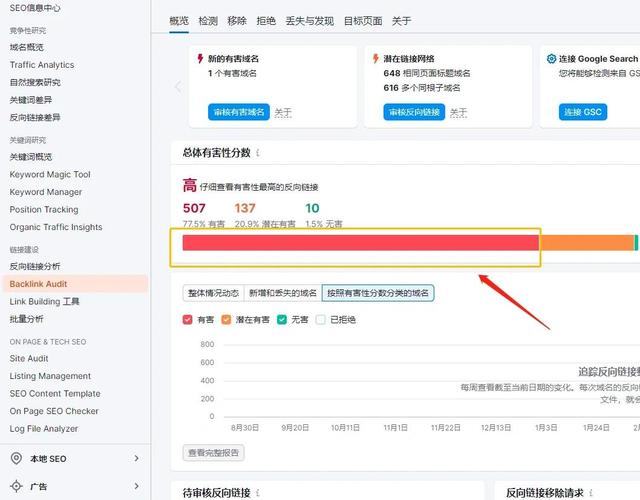Toggle the 潜在有害 checkbox
The height and width of the screenshot is (500, 640).
tap(226, 320)
